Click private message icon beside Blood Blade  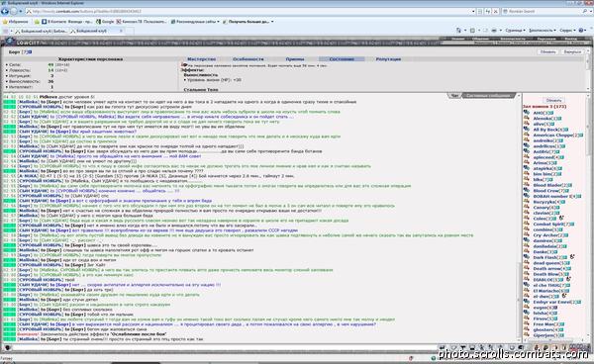coord(527,185)
